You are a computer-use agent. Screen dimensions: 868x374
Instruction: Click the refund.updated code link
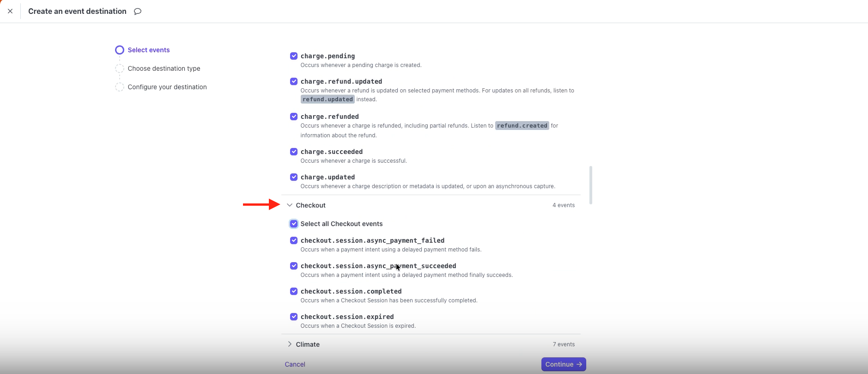328,99
